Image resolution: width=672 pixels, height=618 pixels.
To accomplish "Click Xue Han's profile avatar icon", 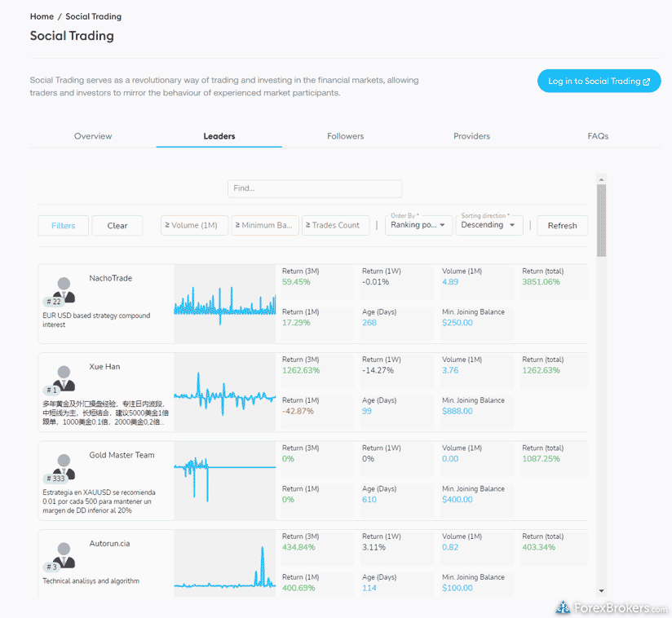I will [x=63, y=377].
